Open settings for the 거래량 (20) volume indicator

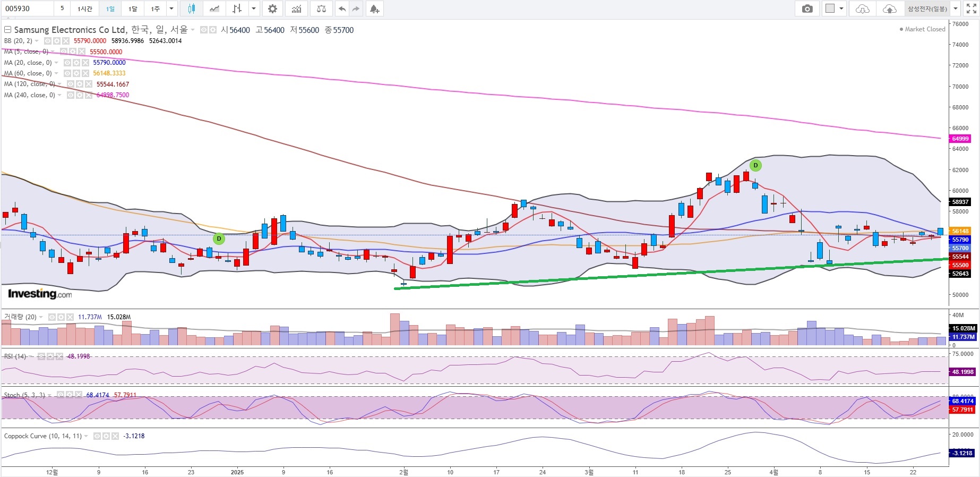click(61, 317)
